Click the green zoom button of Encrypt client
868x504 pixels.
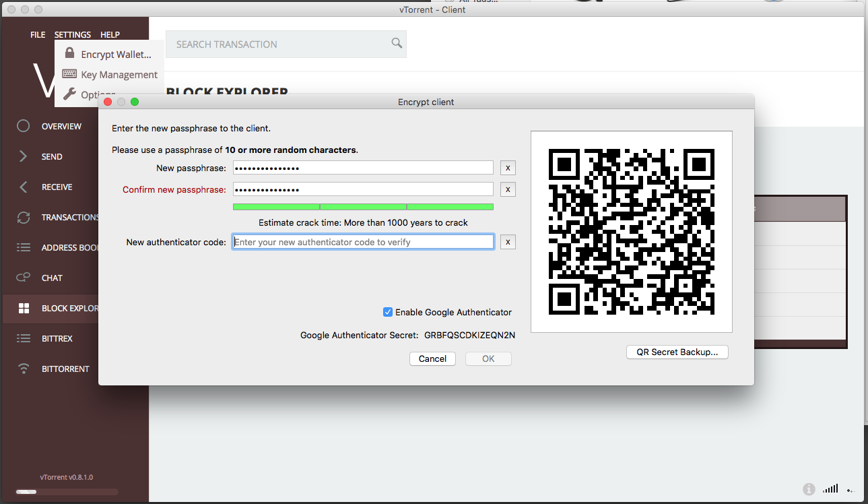coord(135,102)
